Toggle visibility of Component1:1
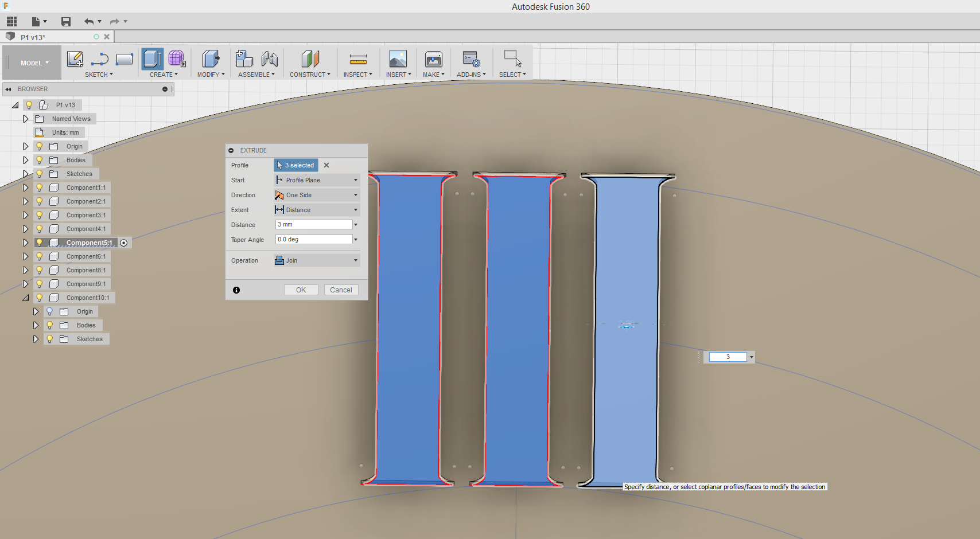This screenshot has width=980, height=539. tap(40, 188)
